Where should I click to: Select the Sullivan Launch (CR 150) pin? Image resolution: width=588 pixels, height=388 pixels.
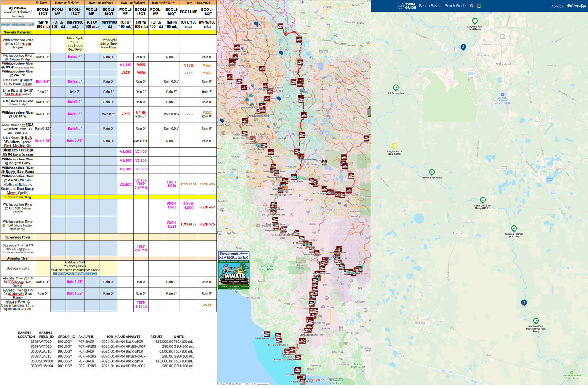click(514, 229)
